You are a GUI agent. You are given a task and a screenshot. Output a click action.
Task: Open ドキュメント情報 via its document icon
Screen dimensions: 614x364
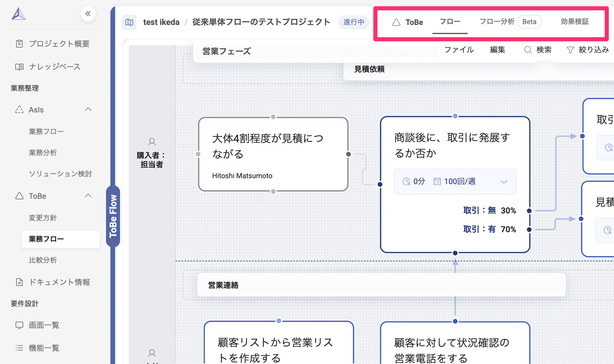[19, 282]
